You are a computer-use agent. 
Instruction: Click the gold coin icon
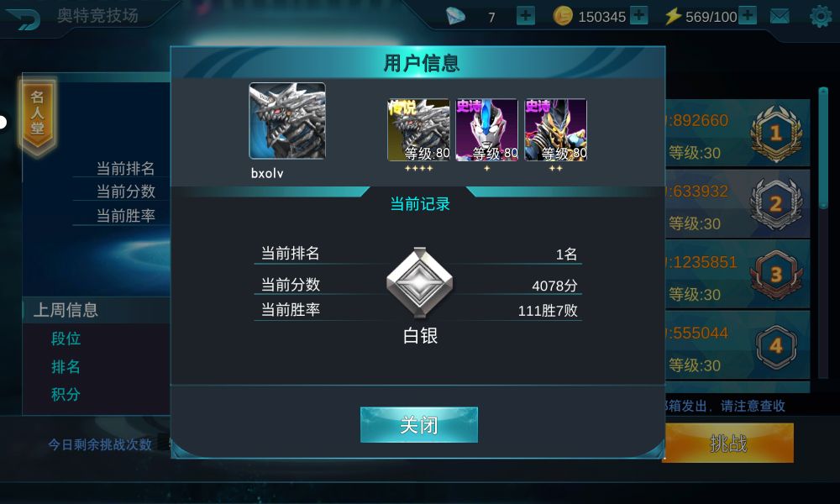pos(563,16)
